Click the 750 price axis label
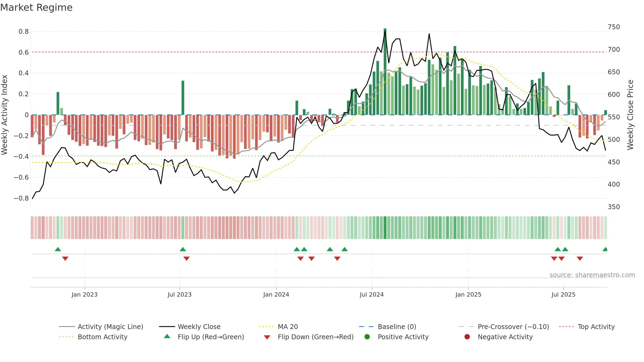The width and height of the screenshot is (644, 362). pyautogui.click(x=614, y=27)
